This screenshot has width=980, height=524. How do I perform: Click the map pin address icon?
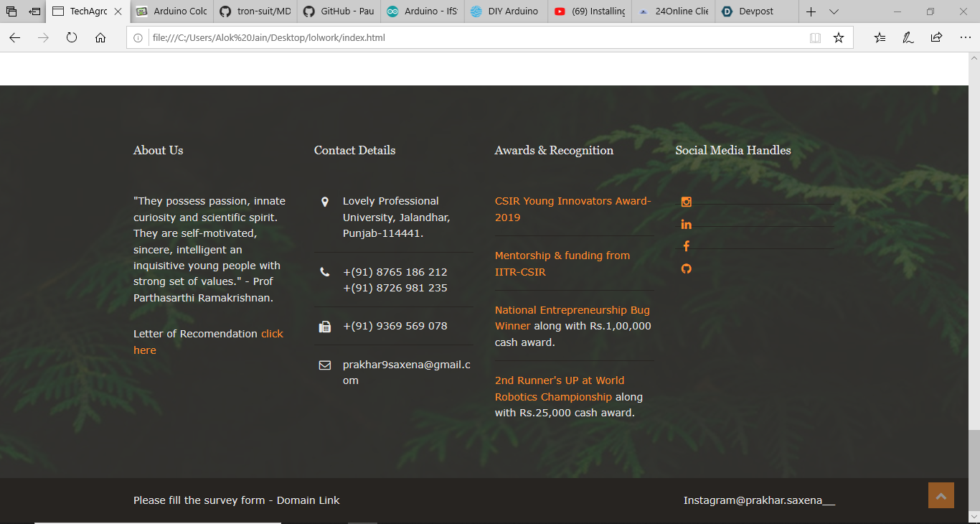point(324,202)
